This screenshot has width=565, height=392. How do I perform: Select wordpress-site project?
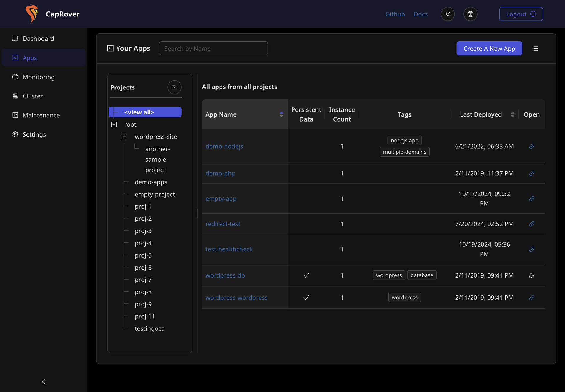(x=156, y=137)
